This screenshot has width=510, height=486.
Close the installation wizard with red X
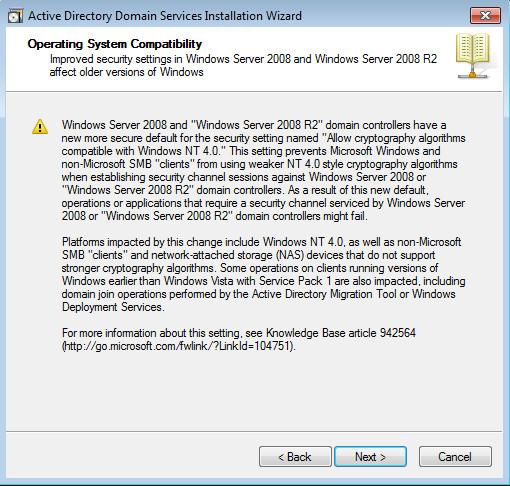(x=485, y=16)
